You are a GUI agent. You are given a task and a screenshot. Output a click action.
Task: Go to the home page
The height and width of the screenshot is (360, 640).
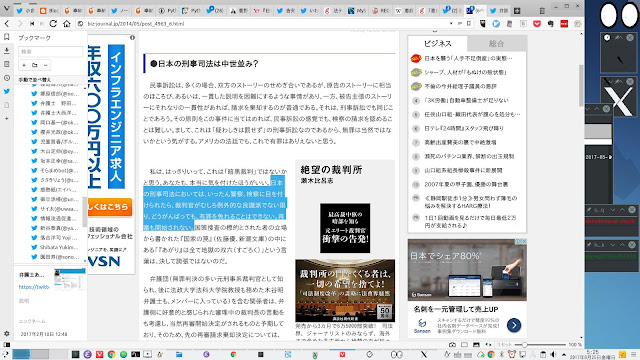67,24
